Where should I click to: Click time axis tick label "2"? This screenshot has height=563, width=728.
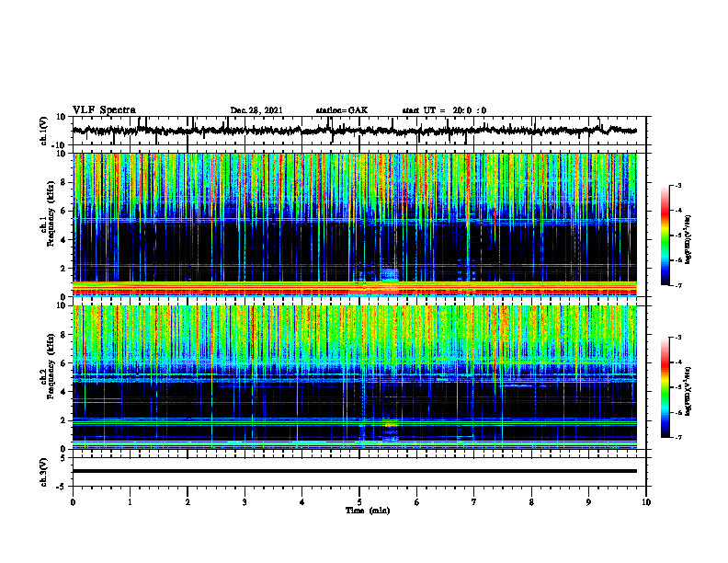click(x=188, y=502)
